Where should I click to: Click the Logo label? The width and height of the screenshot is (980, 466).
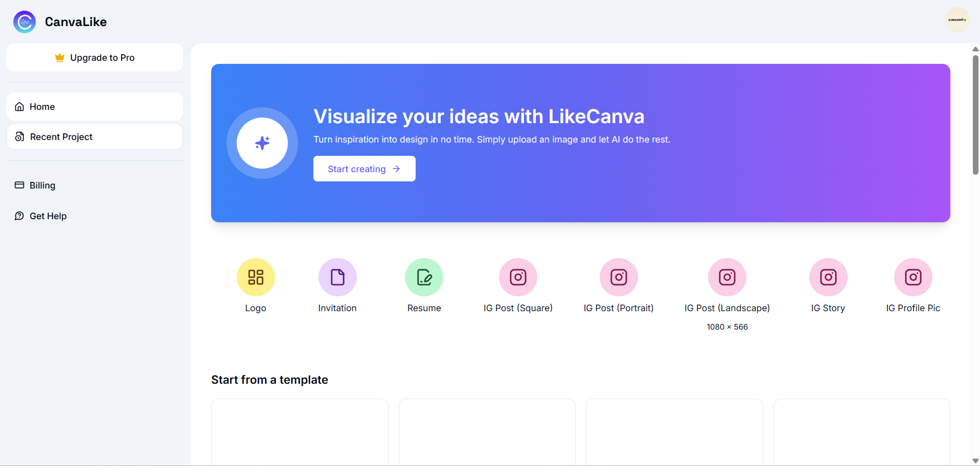pos(256,308)
